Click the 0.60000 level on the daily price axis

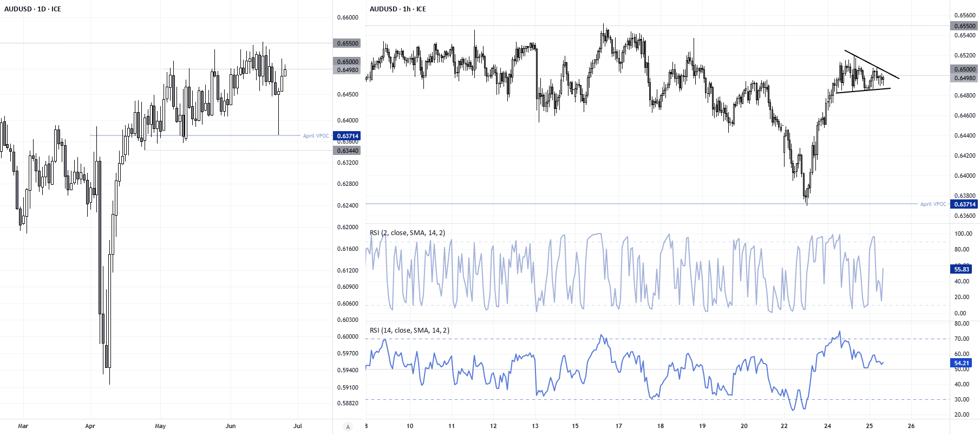(x=348, y=336)
